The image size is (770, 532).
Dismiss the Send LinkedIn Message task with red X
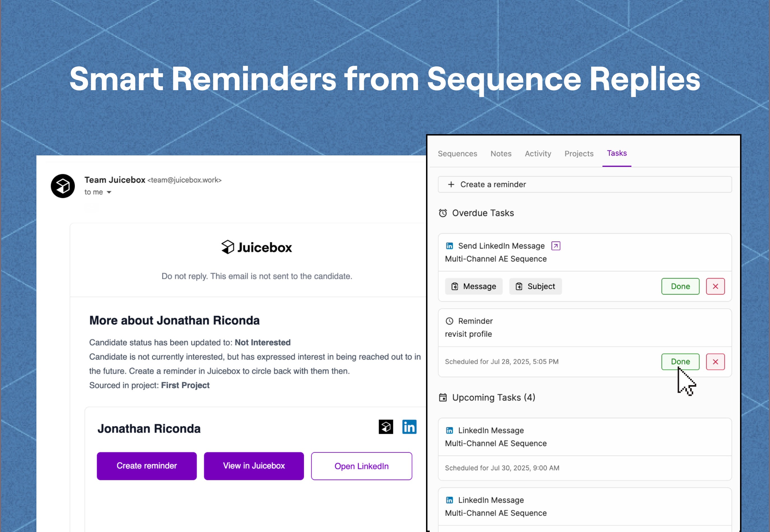(715, 286)
